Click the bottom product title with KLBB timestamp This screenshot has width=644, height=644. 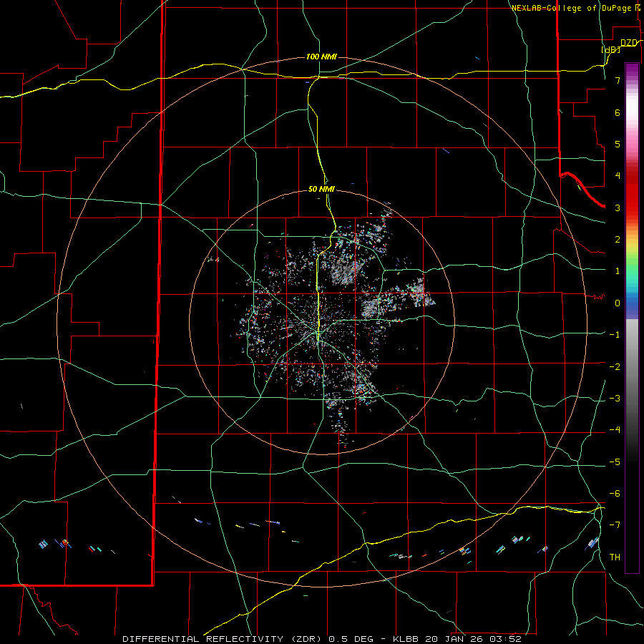point(322,639)
